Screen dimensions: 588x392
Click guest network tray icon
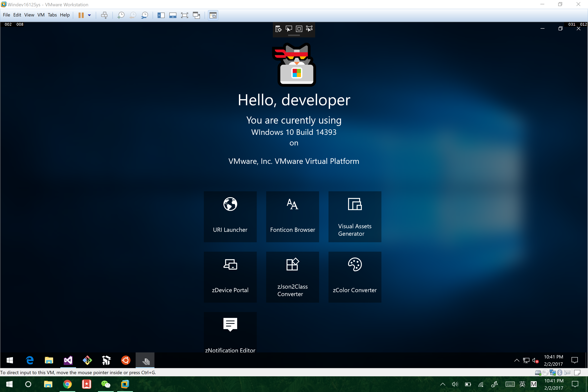tap(526, 360)
